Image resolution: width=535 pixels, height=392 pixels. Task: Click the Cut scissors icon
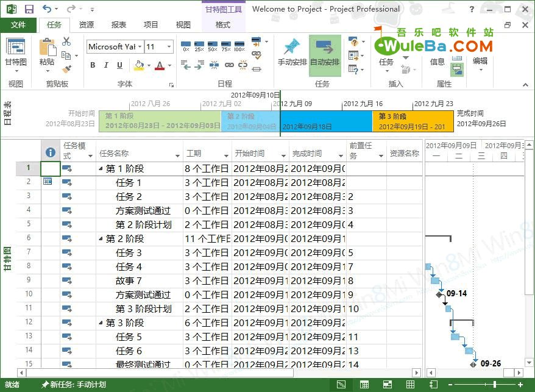(x=66, y=41)
